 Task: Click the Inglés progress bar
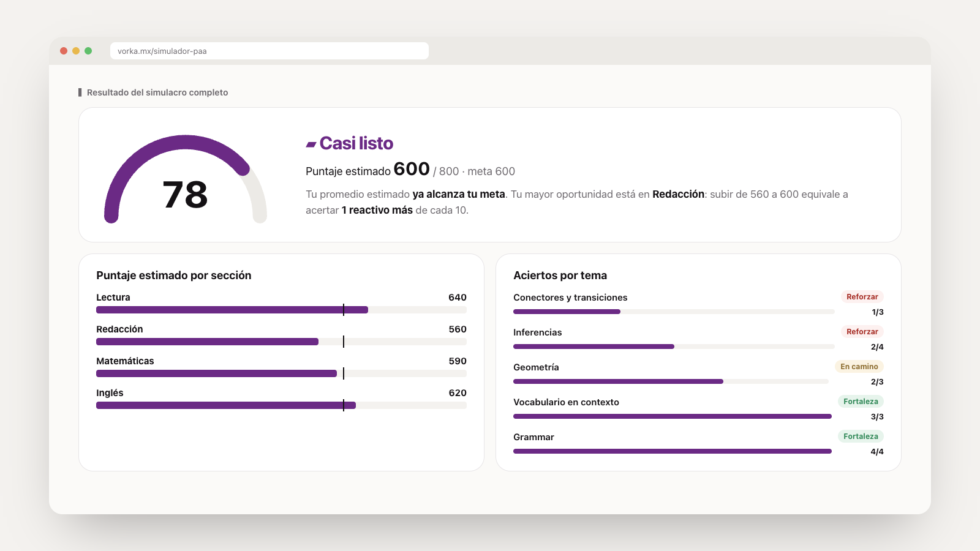pos(281,405)
